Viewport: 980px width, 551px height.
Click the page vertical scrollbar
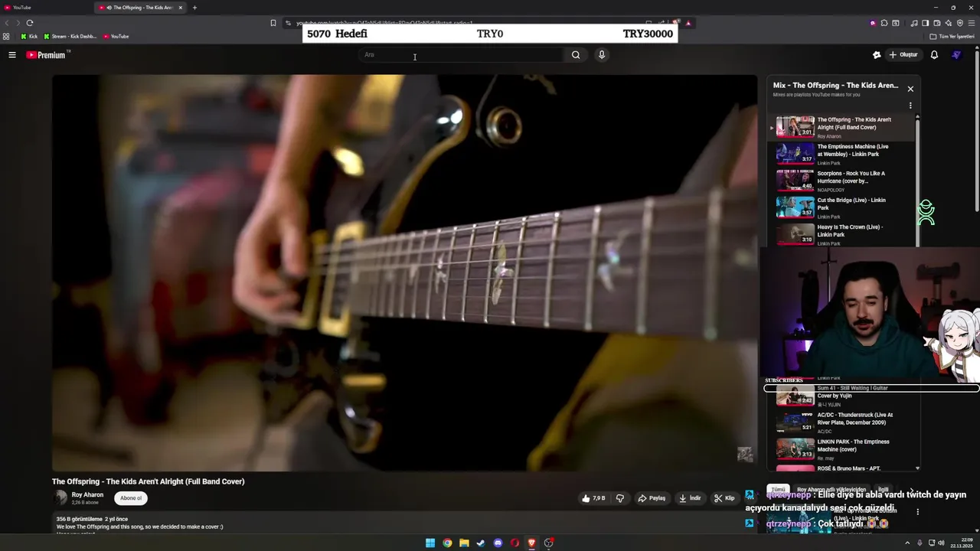point(976,130)
